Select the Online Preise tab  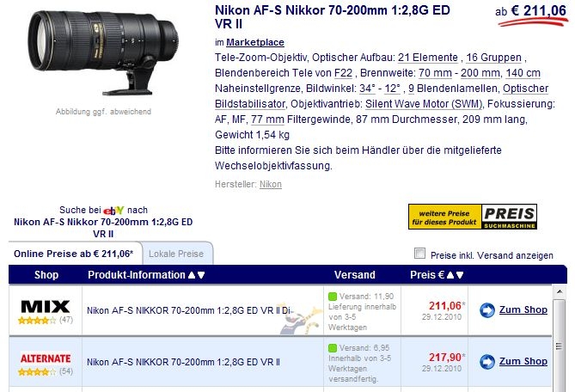74,254
